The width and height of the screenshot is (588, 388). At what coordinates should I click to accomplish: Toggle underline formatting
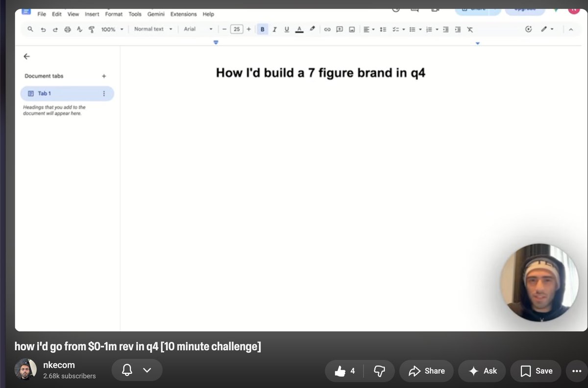[x=287, y=29]
